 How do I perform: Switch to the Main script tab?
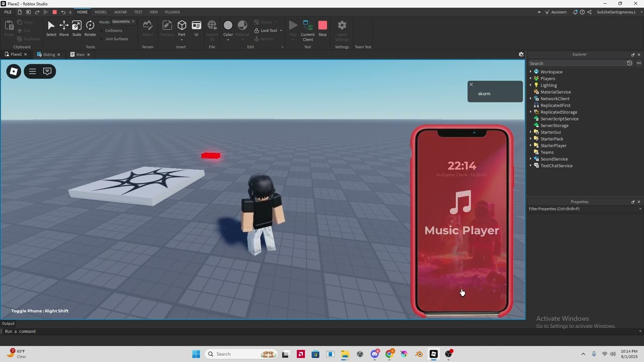pyautogui.click(x=80, y=54)
